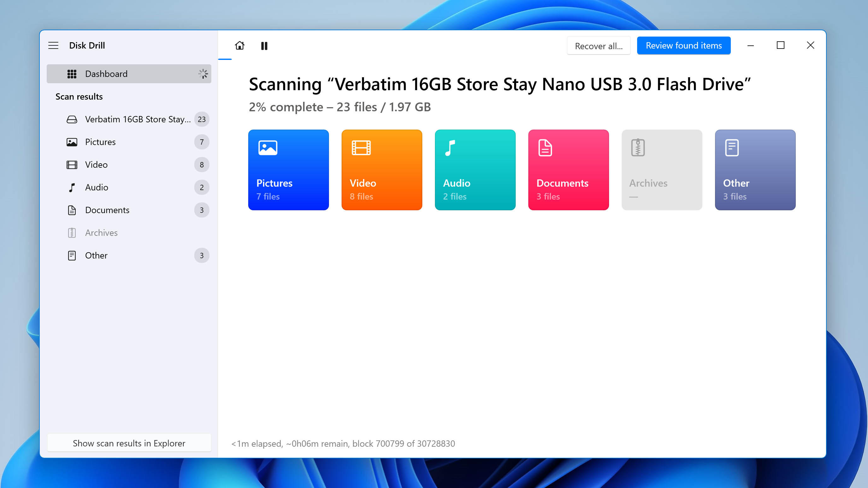This screenshot has width=868, height=488.
Task: Select Archives in scan results sidebar
Action: click(101, 232)
